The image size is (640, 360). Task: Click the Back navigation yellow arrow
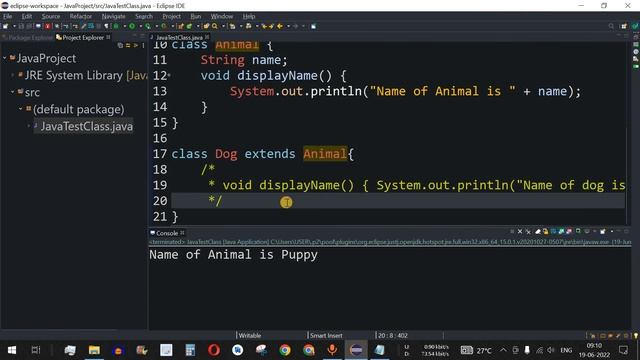pyautogui.click(x=280, y=26)
